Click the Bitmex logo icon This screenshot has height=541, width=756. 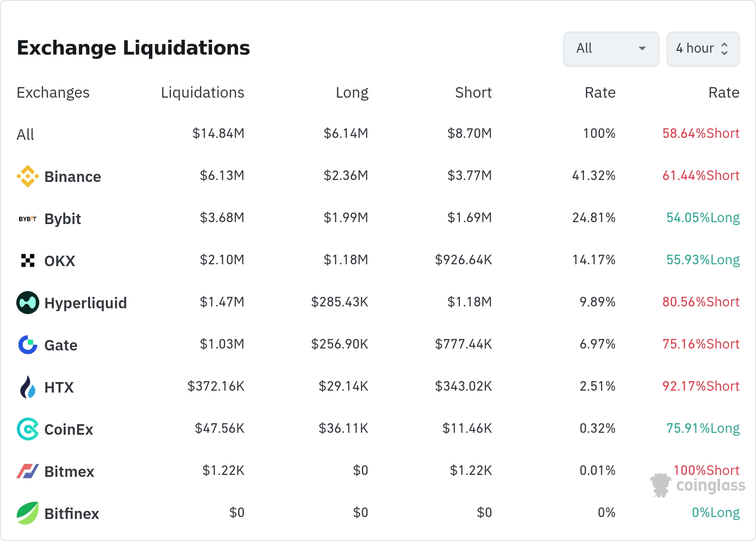click(x=28, y=471)
